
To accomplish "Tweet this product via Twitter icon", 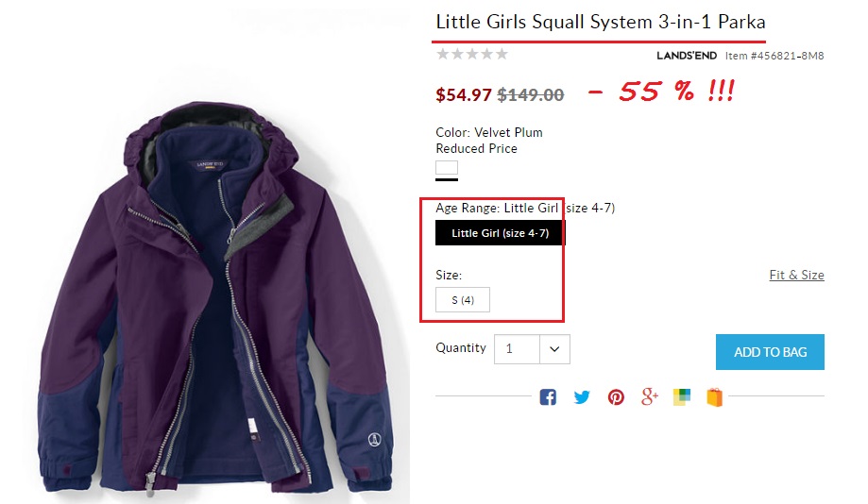I will 582,397.
